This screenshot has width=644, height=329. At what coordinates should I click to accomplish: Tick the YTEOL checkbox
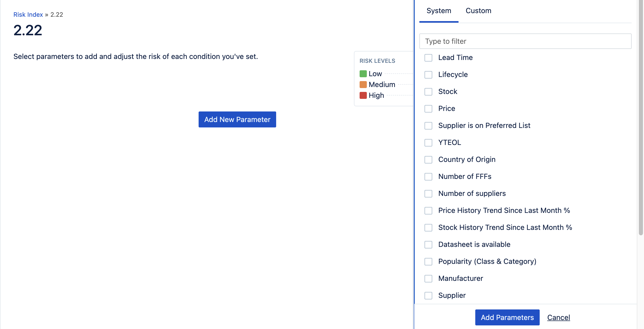coord(428,143)
